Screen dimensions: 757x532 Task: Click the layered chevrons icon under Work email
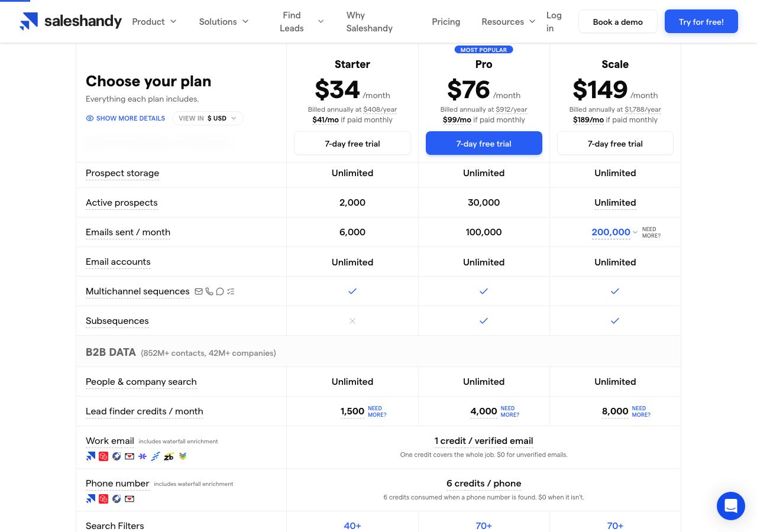(183, 456)
